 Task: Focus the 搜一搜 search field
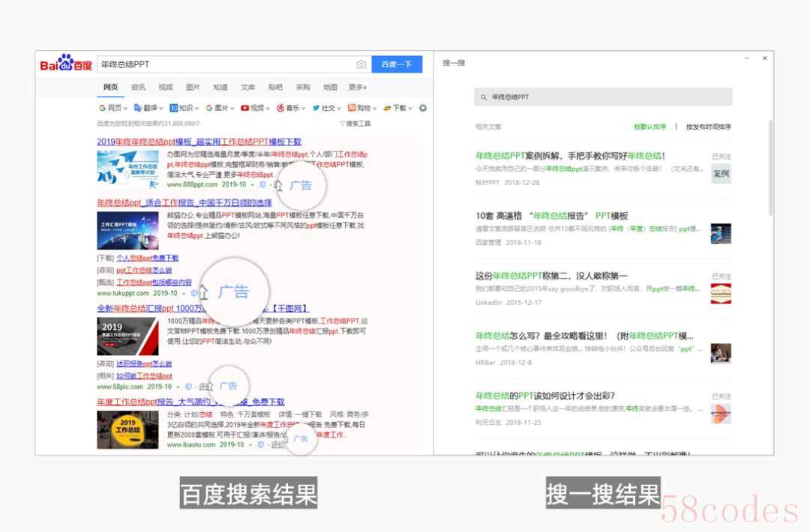pos(603,97)
